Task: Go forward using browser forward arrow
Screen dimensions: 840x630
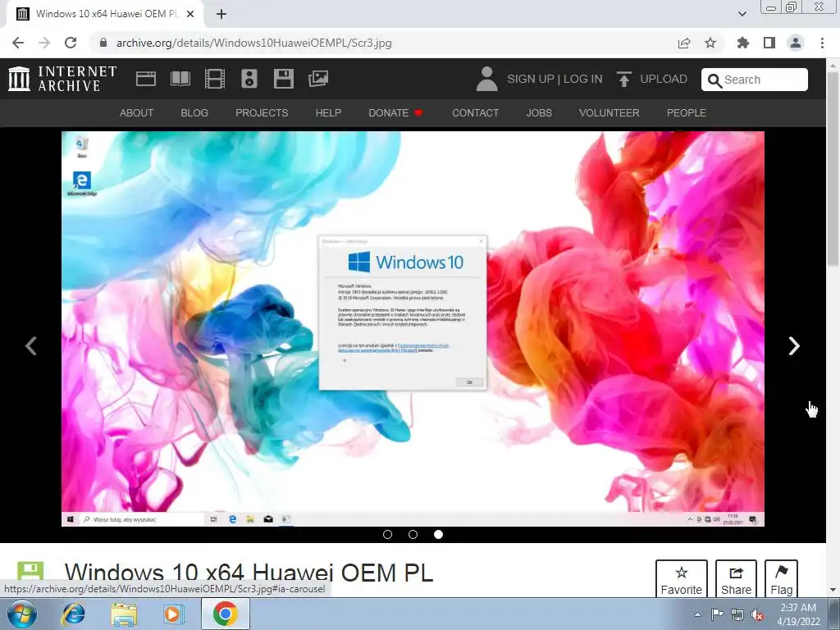Action: pyautogui.click(x=44, y=43)
